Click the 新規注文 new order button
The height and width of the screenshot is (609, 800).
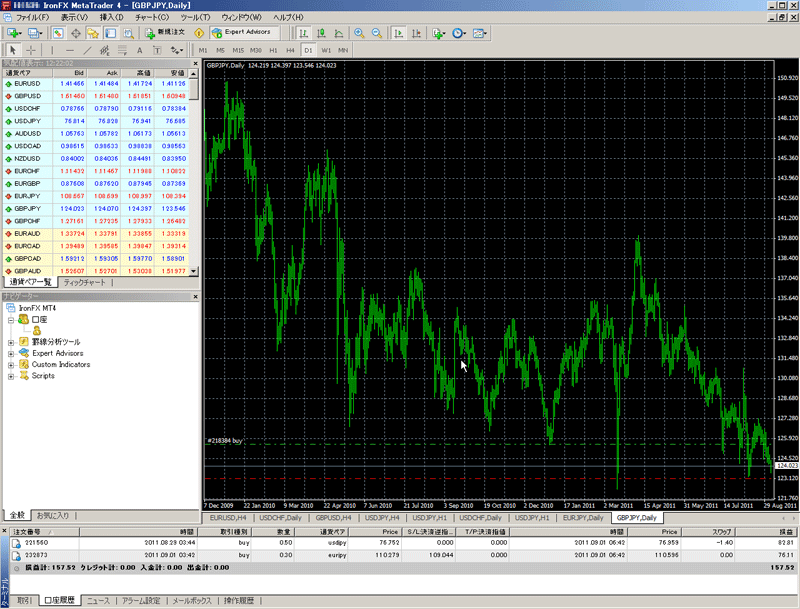[x=165, y=33]
